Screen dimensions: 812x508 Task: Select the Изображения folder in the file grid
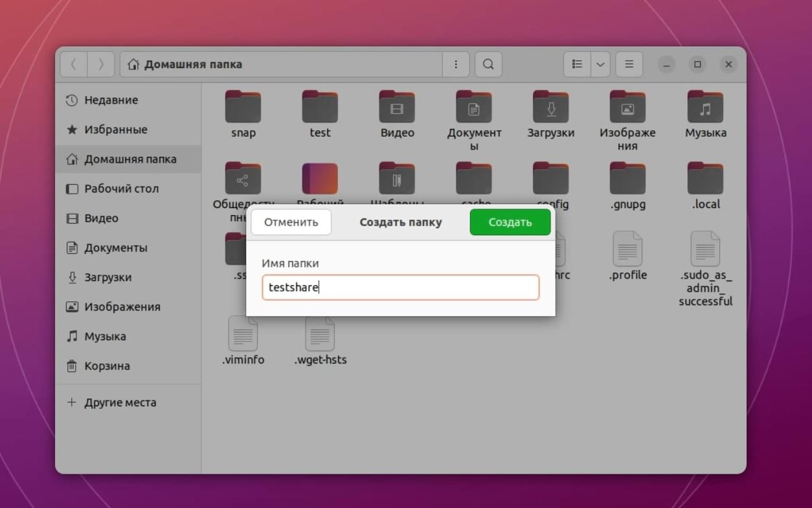tap(627, 107)
